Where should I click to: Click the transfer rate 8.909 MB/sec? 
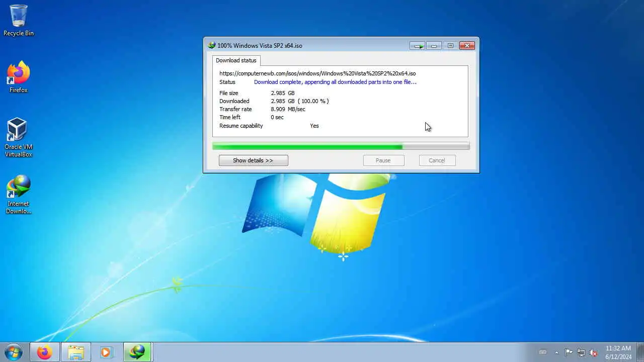click(x=288, y=109)
